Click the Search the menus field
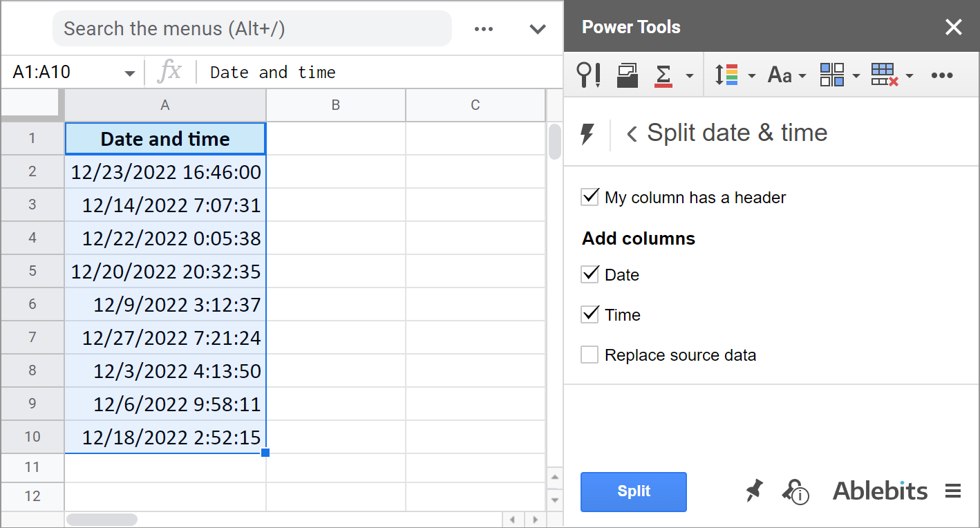 click(x=252, y=29)
